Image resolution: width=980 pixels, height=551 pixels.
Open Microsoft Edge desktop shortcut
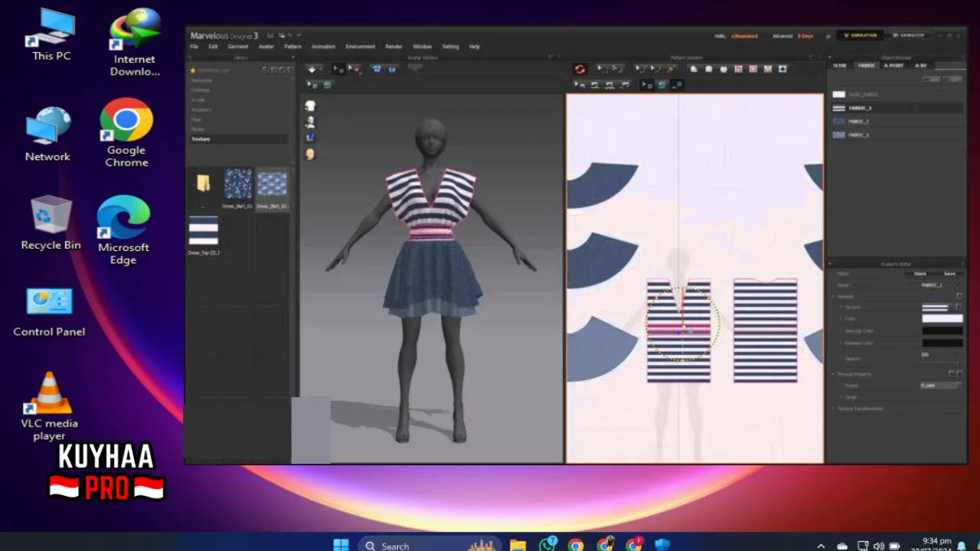(123, 230)
